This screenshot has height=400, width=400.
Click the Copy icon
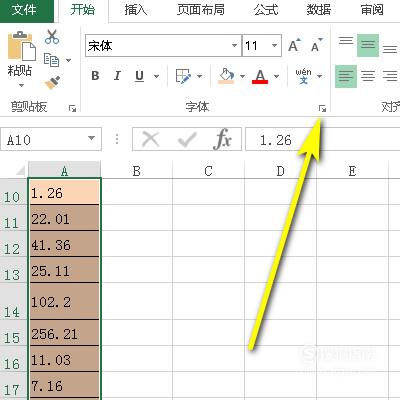tap(51, 60)
